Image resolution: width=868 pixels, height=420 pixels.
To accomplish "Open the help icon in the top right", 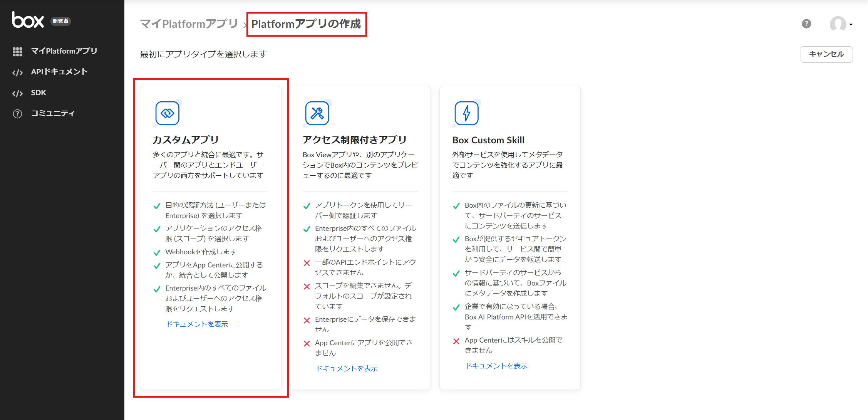I will tap(806, 24).
